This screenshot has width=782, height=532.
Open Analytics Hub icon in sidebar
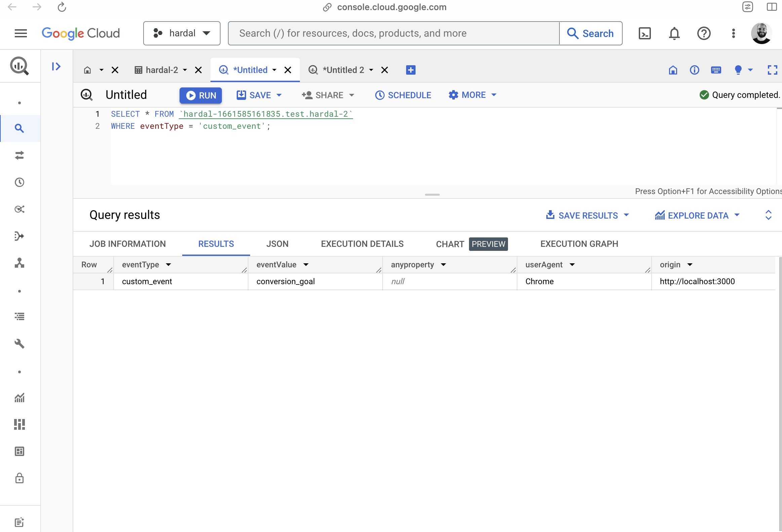coord(19,209)
